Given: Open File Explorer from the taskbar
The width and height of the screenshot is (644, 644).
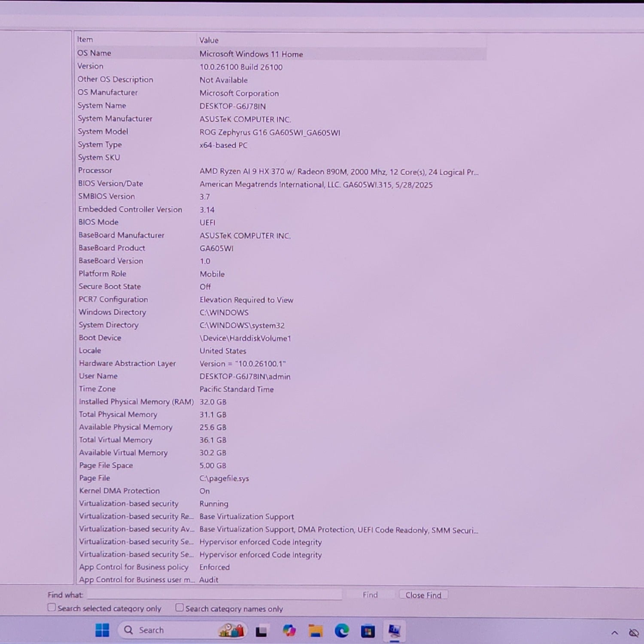Looking at the screenshot, I should (x=316, y=631).
